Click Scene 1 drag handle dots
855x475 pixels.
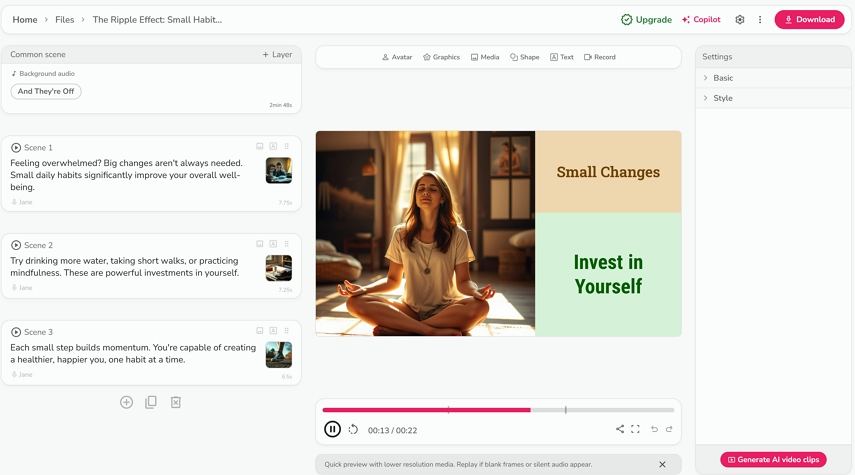(x=286, y=146)
